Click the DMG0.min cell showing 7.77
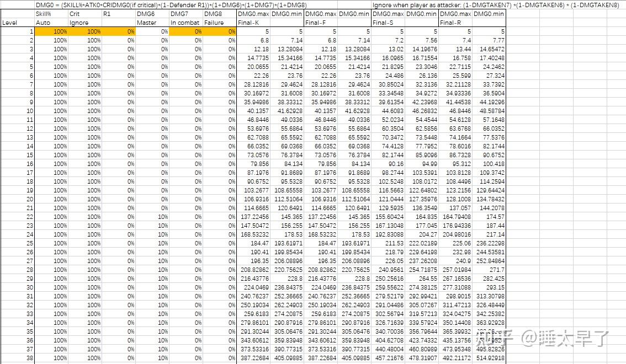 491,41
